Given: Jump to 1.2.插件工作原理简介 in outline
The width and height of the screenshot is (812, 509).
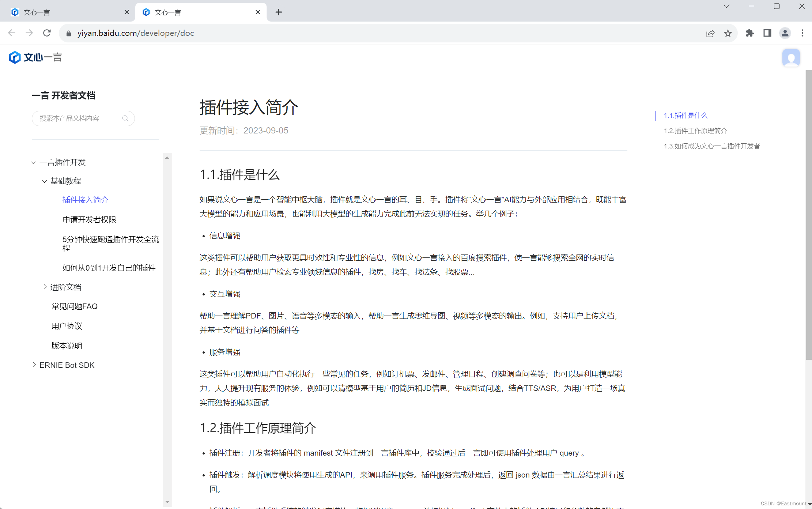Looking at the screenshot, I should pyautogui.click(x=695, y=131).
